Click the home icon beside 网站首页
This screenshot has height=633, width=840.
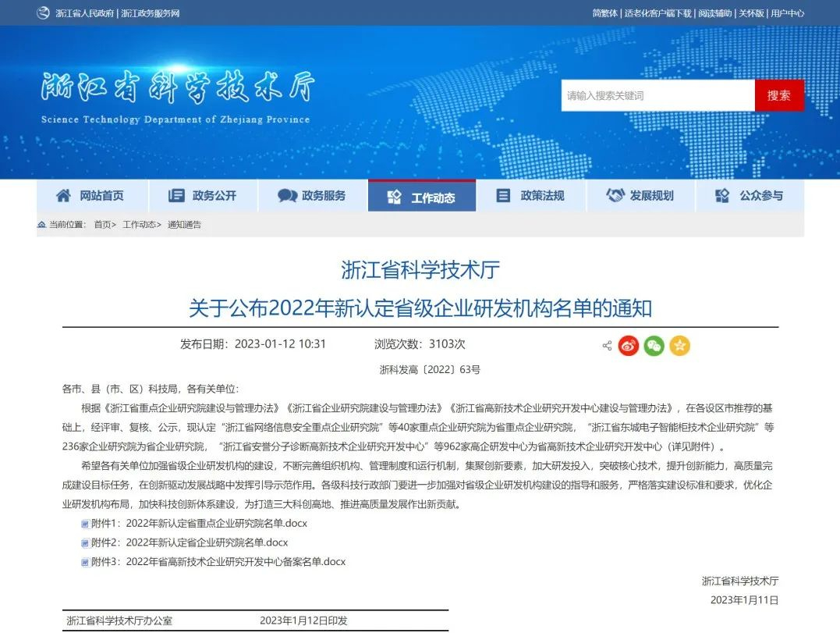(63, 196)
